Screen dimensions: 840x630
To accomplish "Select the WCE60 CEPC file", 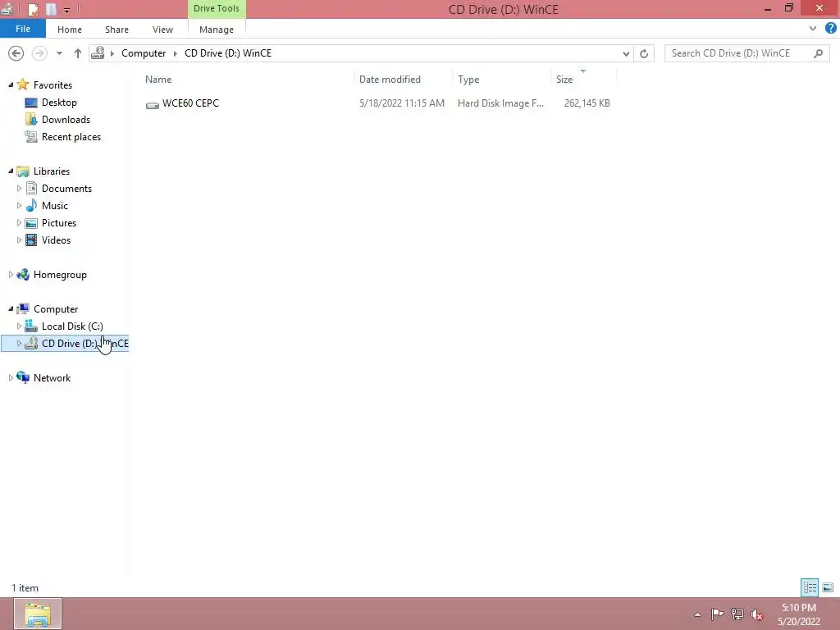I will (190, 103).
